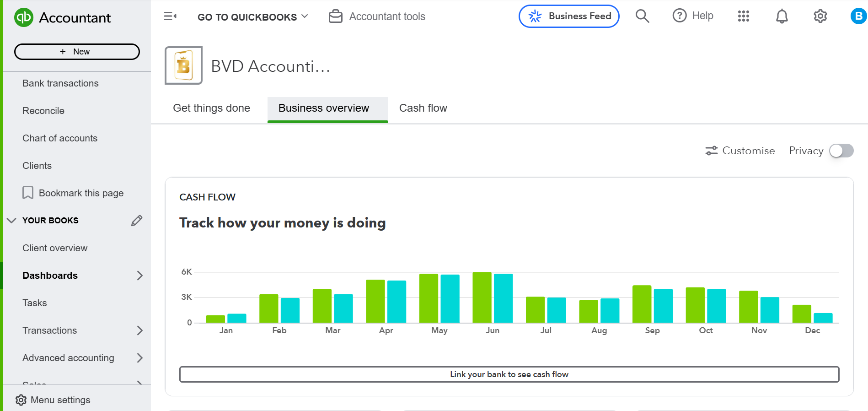Screen dimensions: 868x411
Task: Expand Dashboards submenu chevron
Action: point(140,276)
